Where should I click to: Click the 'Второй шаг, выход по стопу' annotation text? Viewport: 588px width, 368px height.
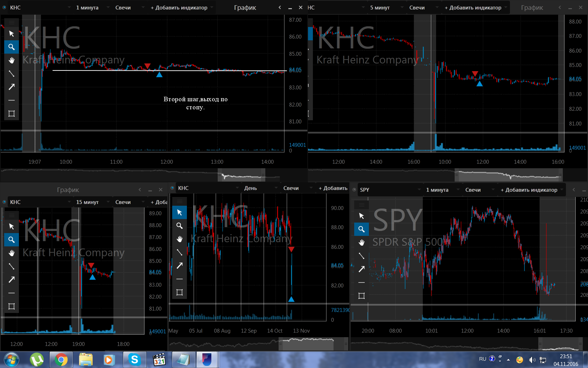[x=195, y=103]
